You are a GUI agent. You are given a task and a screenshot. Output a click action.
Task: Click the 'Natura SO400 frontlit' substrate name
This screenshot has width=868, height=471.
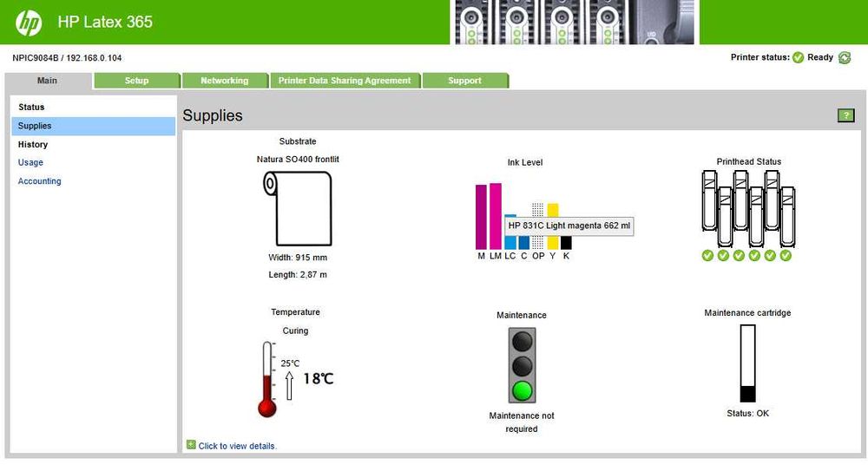(x=298, y=160)
